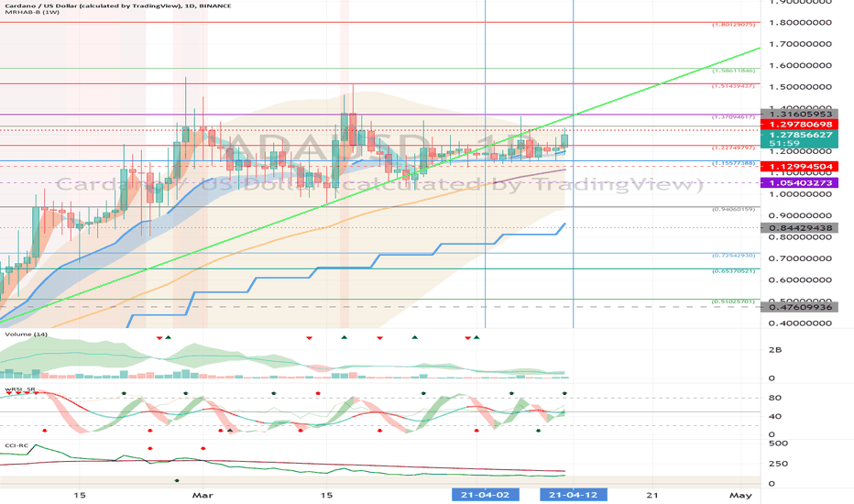Image resolution: width=854 pixels, height=504 pixels.
Task: Select the (1.37094617) level annotation
Action: (x=734, y=117)
